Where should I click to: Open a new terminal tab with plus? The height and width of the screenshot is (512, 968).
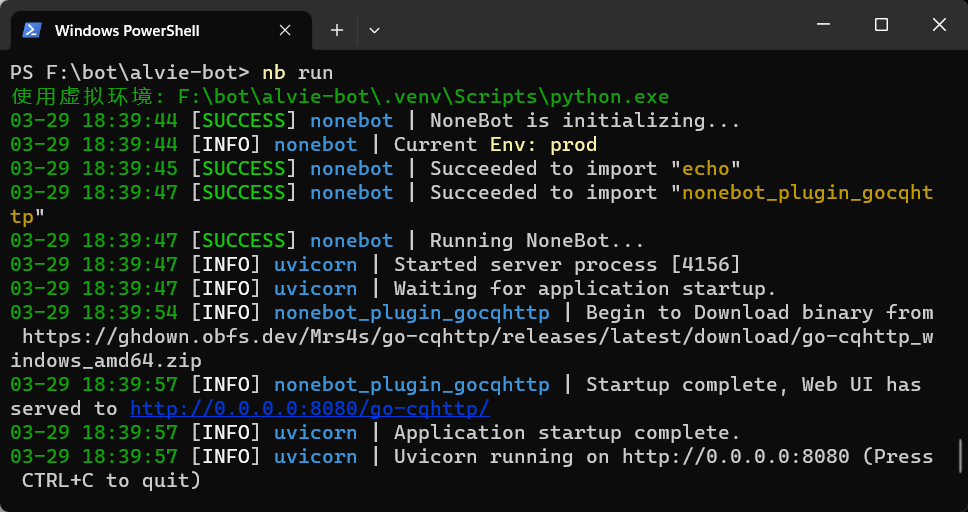click(337, 30)
